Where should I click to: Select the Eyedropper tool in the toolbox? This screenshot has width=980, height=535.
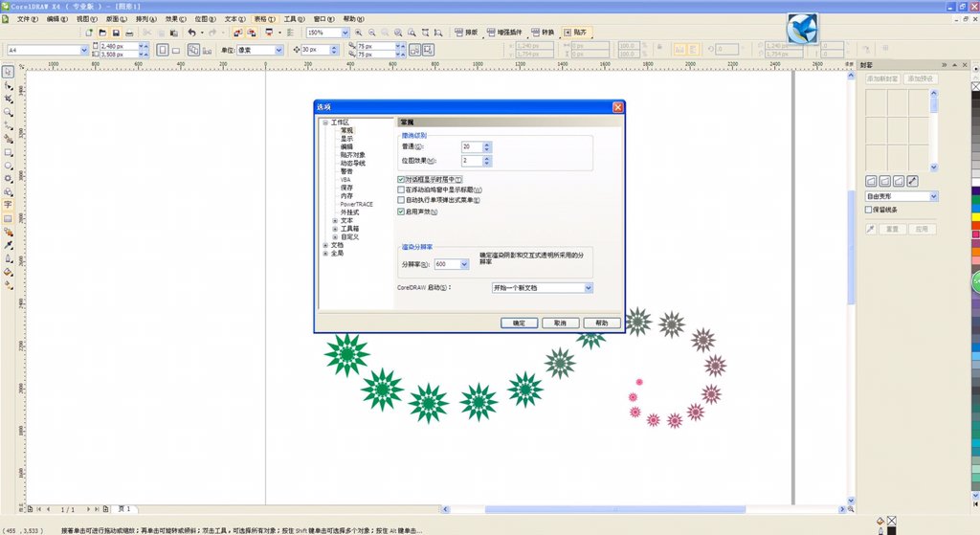click(8, 245)
